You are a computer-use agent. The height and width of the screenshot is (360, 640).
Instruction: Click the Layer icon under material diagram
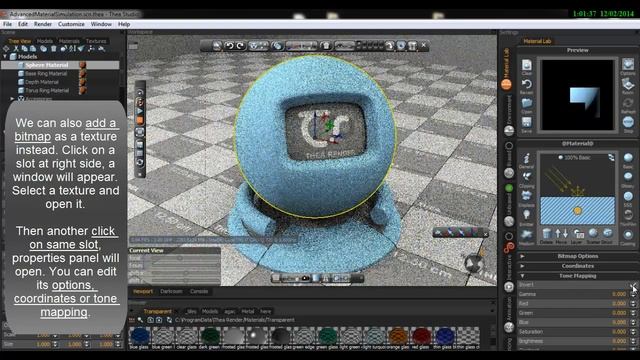point(578,233)
